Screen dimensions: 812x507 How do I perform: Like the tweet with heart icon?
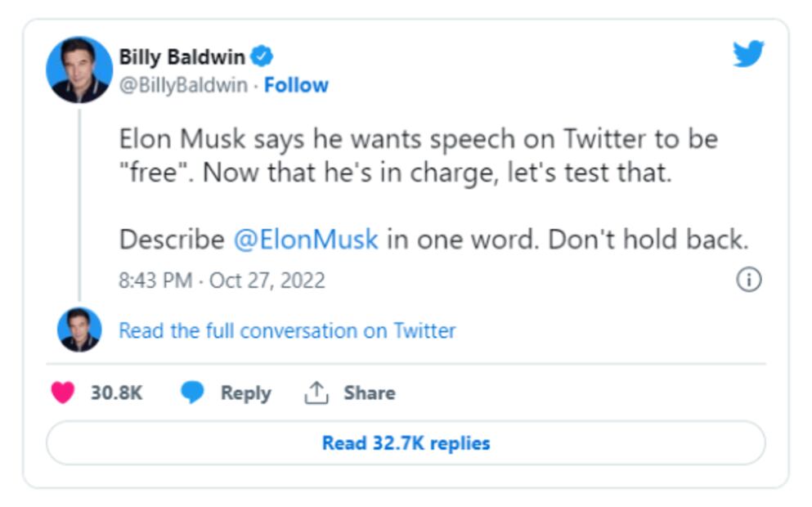[x=62, y=393]
